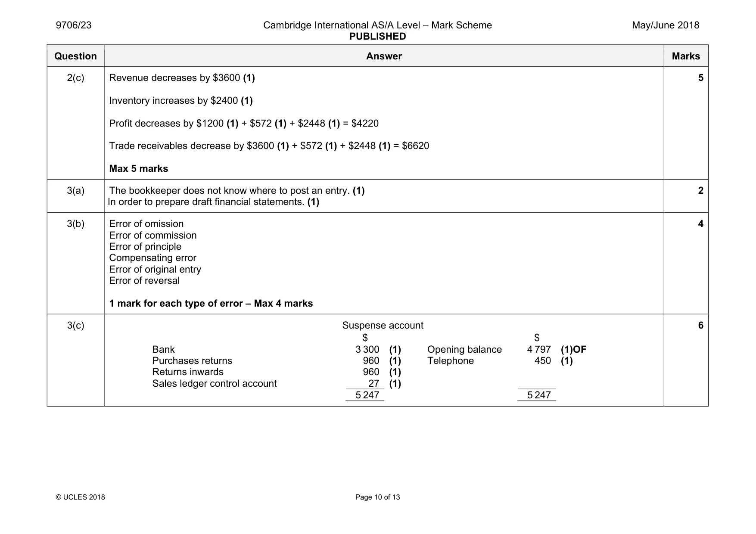756x534 pixels.
Task: Click question number "2(c)"
Action: coord(75,78)
